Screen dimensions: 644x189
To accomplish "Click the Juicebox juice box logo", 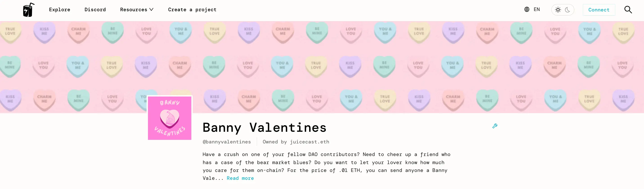I will coord(28,10).
